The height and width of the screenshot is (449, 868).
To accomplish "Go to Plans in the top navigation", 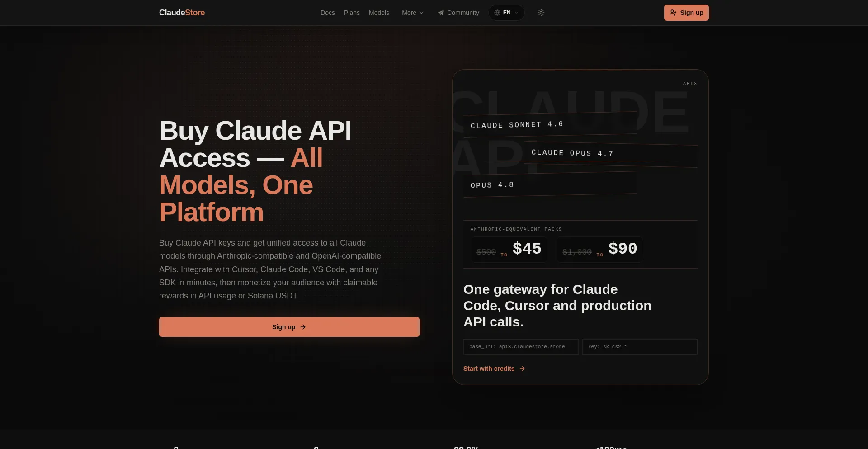I will 352,13.
